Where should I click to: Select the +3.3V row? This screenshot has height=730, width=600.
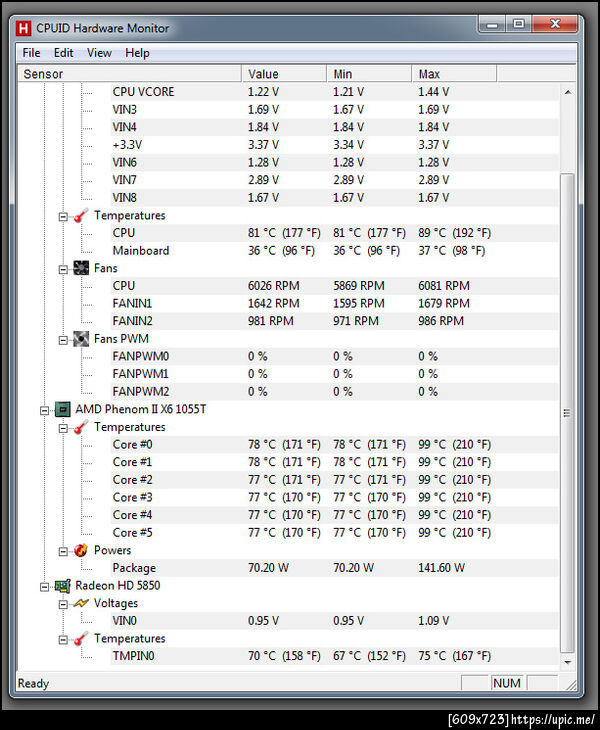(334, 145)
